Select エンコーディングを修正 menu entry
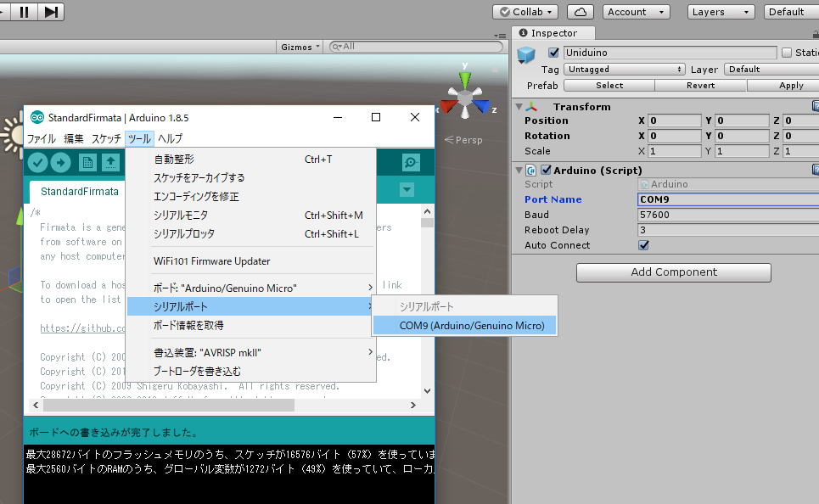819x504 pixels. 250,197
